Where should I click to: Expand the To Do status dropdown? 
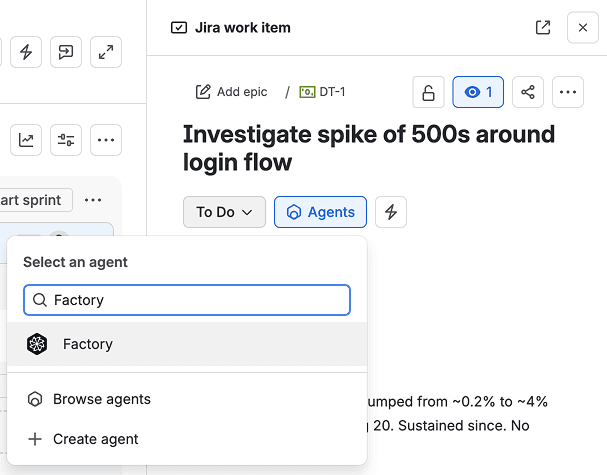click(224, 212)
